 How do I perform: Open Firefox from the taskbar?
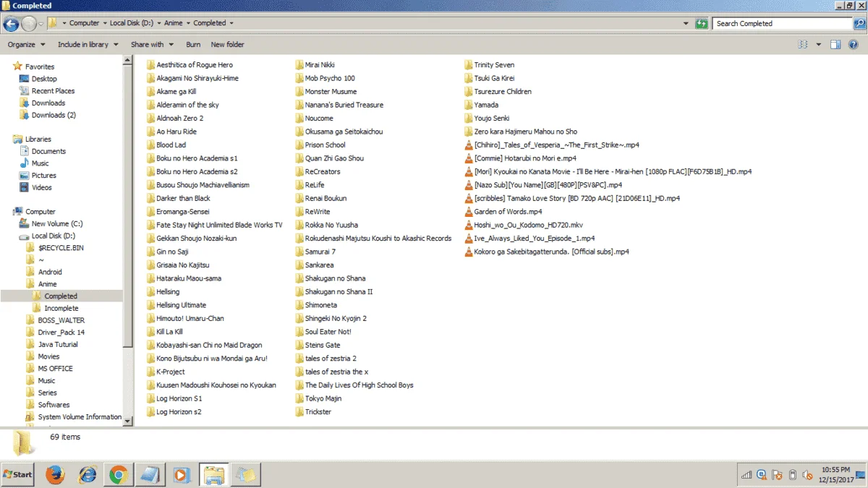(x=55, y=475)
